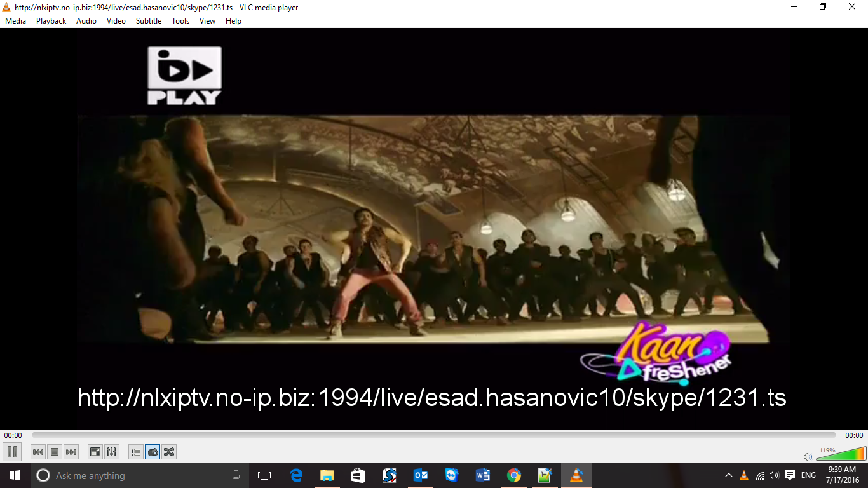Open the Playback menu
Image resolution: width=868 pixels, height=488 pixels.
click(51, 21)
